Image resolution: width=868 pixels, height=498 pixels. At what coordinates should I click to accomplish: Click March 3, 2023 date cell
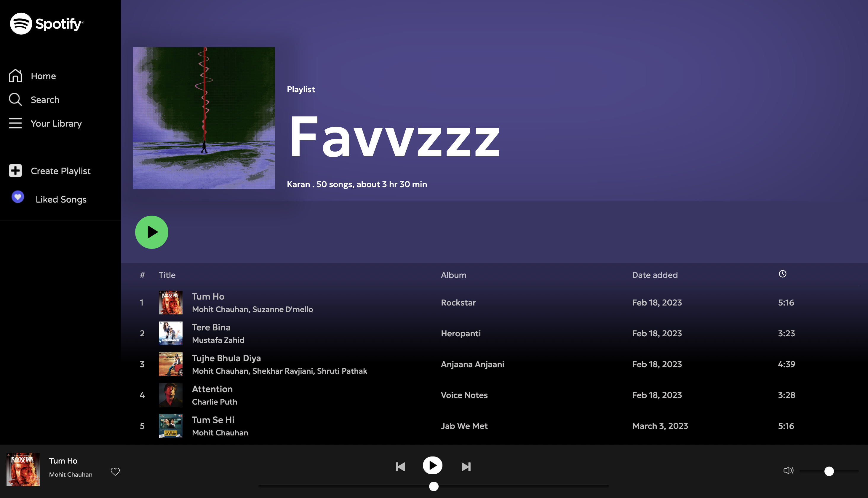click(x=660, y=426)
